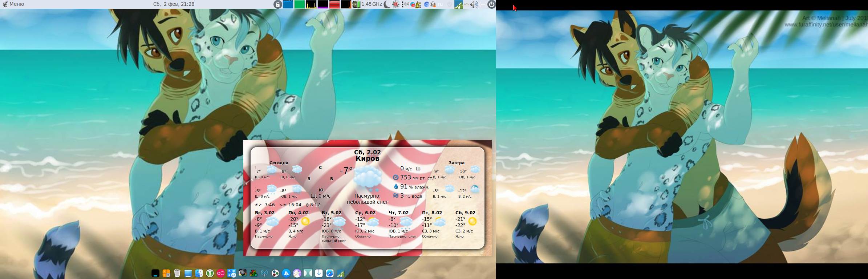The height and width of the screenshot is (279, 868).
Task: Click the 753 мм рт. ст. pressure reading
Action: [413, 177]
